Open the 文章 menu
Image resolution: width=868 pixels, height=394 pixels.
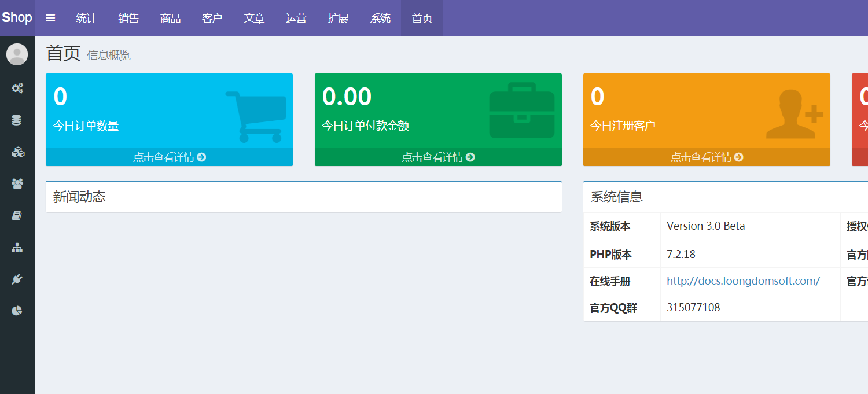click(x=254, y=18)
